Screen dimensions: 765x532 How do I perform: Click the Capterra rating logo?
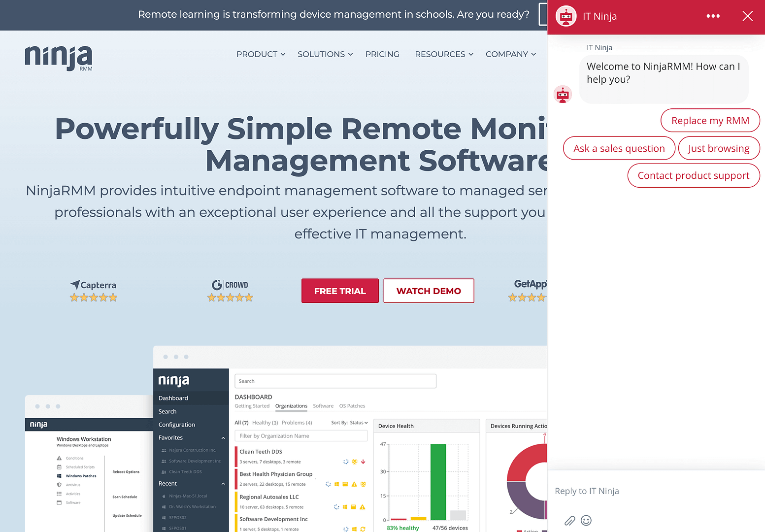pos(94,285)
